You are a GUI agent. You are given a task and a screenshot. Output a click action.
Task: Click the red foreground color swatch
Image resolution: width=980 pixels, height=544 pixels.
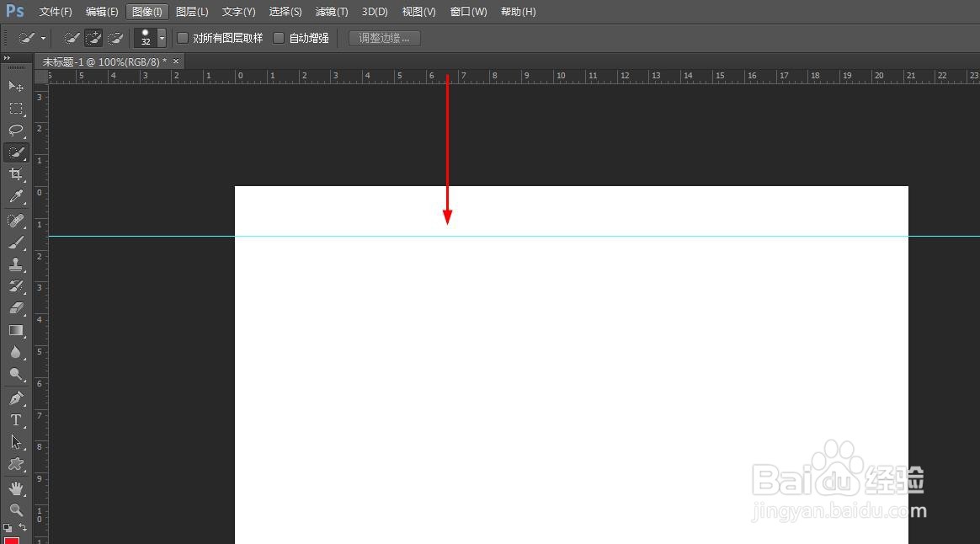[x=12, y=541]
